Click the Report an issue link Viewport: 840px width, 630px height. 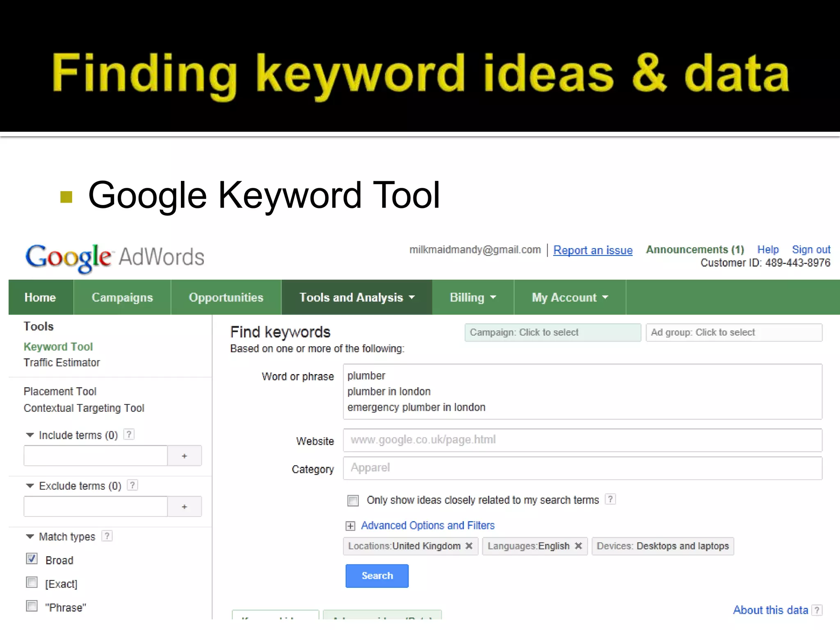pos(593,250)
